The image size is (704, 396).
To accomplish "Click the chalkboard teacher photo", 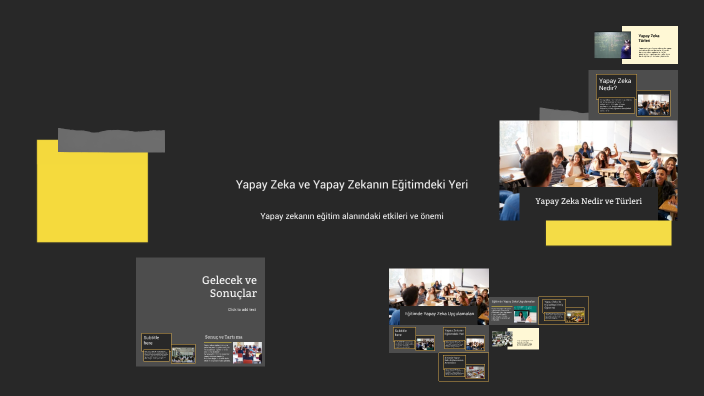I will [612, 45].
